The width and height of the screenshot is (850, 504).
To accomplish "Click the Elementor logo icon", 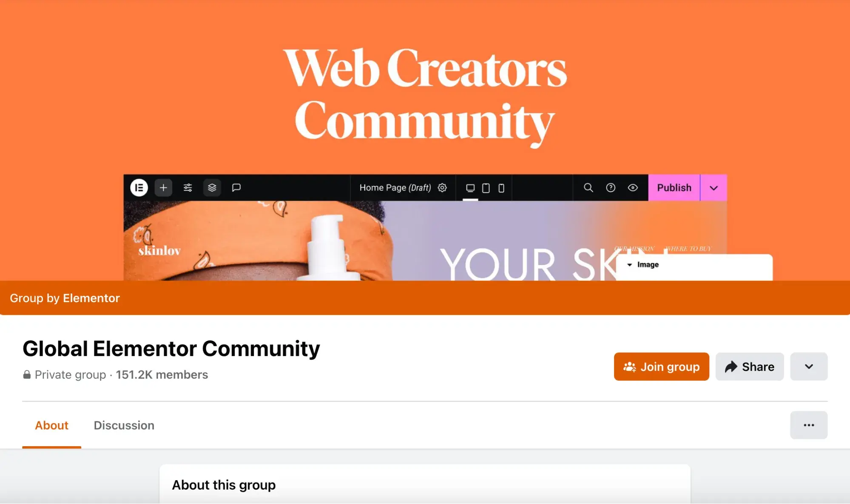I will (139, 187).
